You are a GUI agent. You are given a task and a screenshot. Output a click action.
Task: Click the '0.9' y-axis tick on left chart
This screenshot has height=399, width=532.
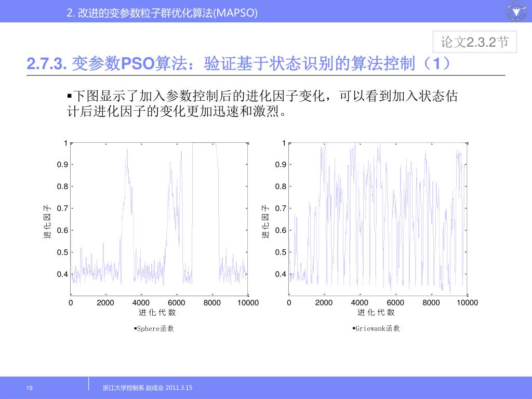pyautogui.click(x=62, y=165)
